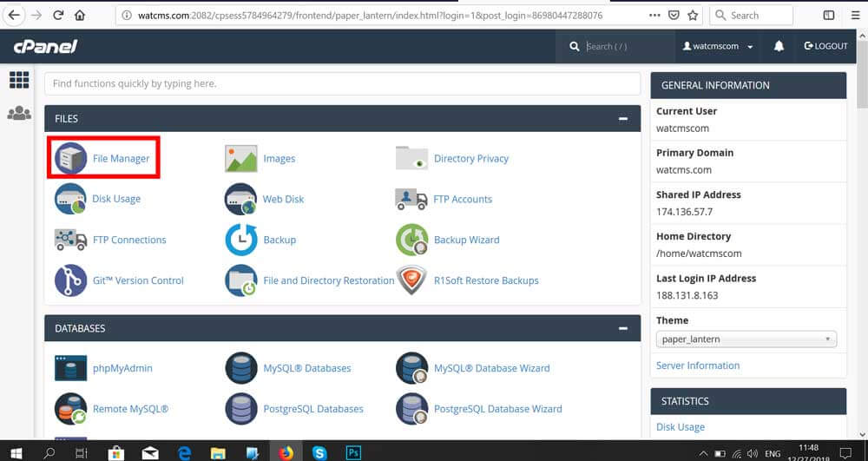The image size is (868, 461).
Task: Open the File Manager text link
Action: pos(122,158)
